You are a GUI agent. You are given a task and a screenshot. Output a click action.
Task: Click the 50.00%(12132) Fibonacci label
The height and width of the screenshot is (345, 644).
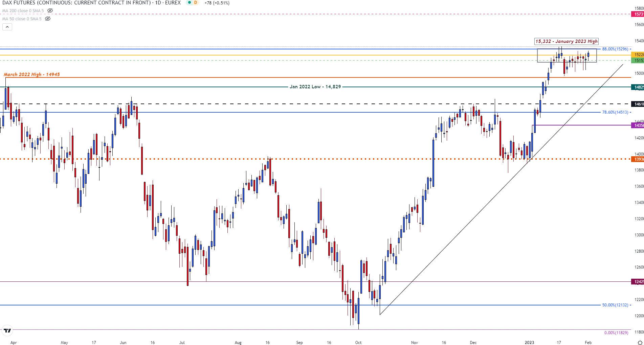click(615, 305)
